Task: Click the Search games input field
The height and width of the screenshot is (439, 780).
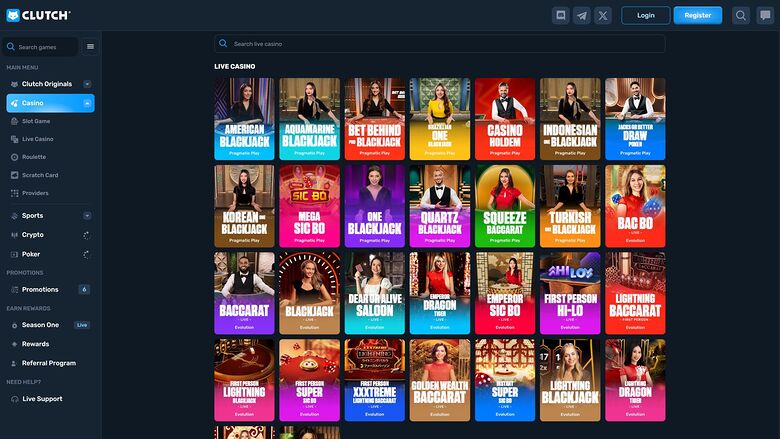Action: [40, 47]
